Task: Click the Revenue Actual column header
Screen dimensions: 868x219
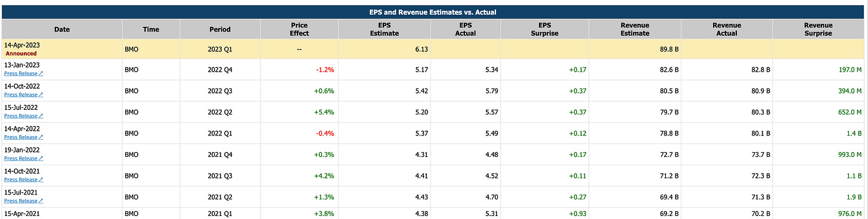Action: click(x=727, y=29)
